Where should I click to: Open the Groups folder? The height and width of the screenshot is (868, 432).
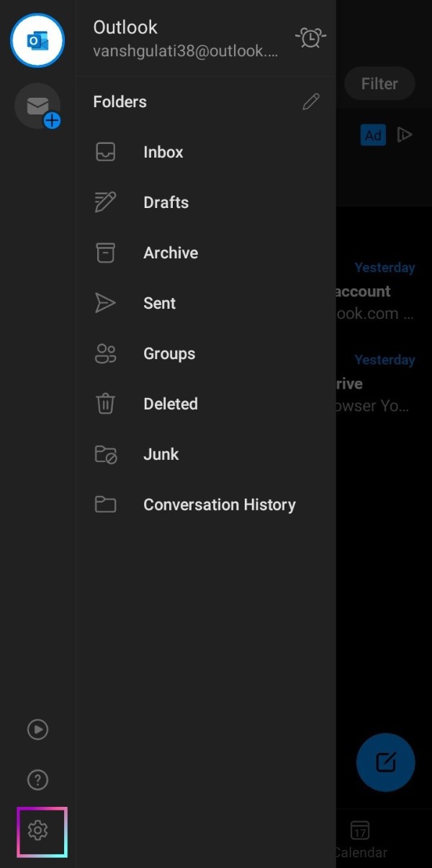pos(206,353)
